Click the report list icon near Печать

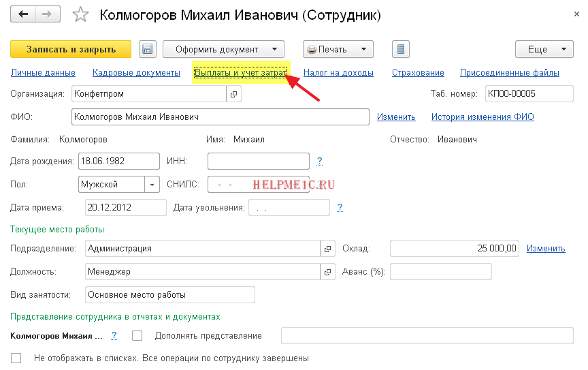point(400,49)
